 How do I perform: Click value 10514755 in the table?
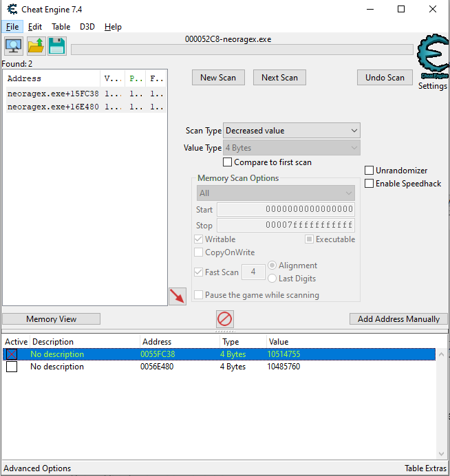(x=283, y=354)
